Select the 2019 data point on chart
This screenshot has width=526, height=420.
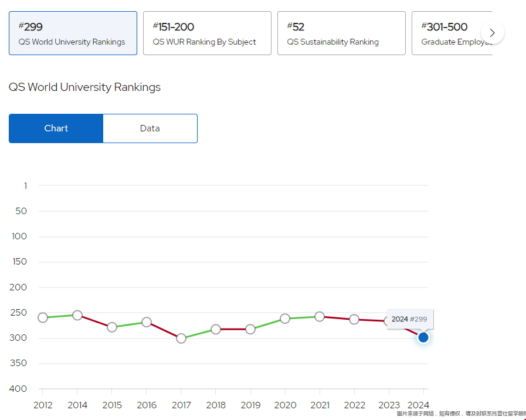(250, 330)
